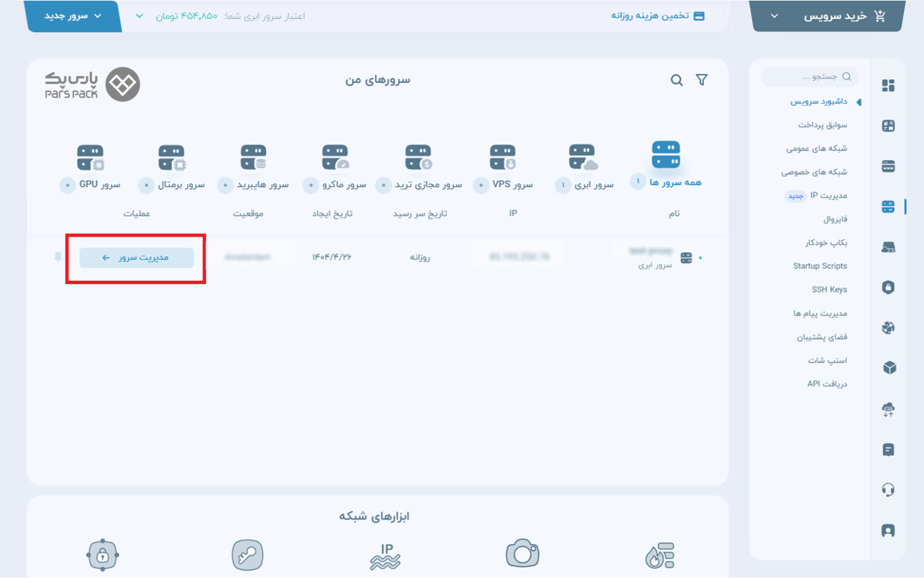Open مدیریت پیام ها in sidebar

click(820, 314)
